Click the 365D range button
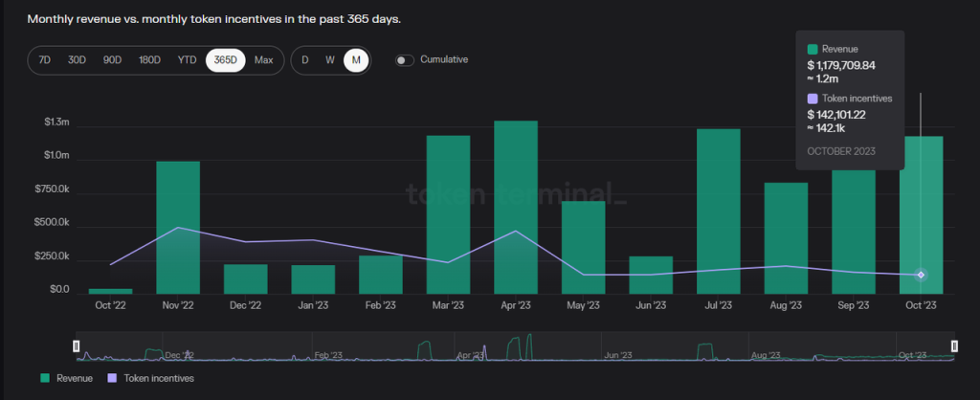Image resolution: width=980 pixels, height=400 pixels. (x=226, y=59)
